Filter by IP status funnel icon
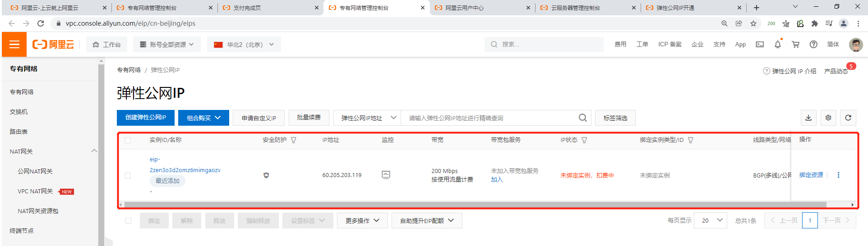Viewport: 868px width, 246px height. pyautogui.click(x=584, y=140)
